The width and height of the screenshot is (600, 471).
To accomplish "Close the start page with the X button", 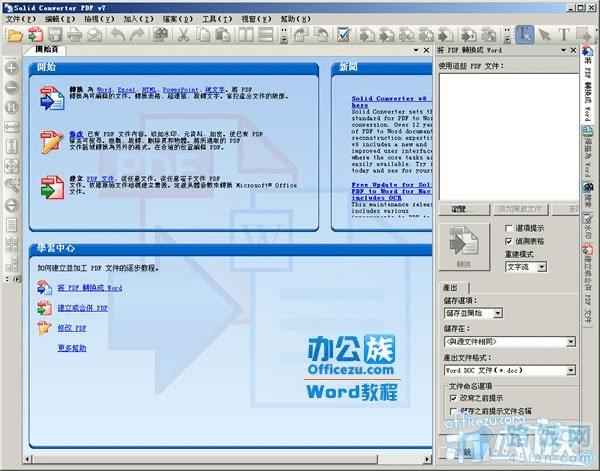I will (x=426, y=50).
